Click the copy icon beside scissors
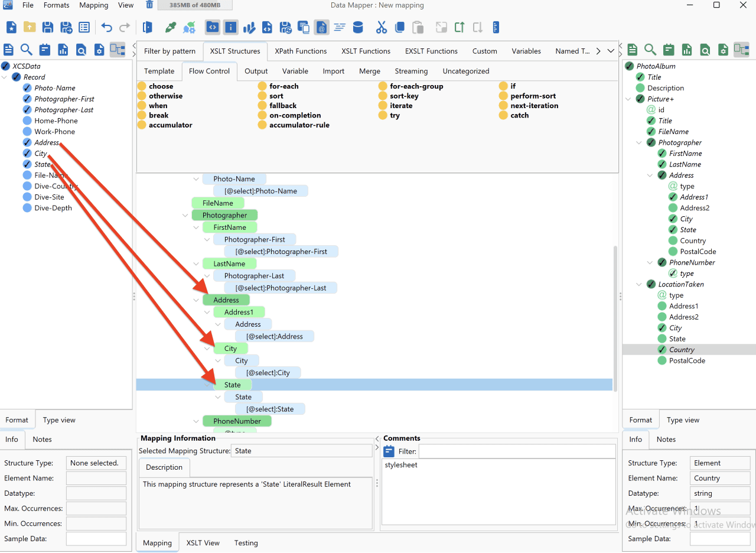756x553 pixels. pos(399,27)
